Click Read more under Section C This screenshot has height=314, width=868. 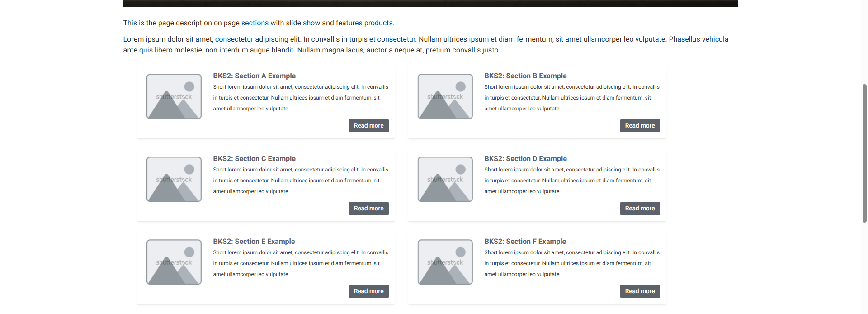click(369, 209)
